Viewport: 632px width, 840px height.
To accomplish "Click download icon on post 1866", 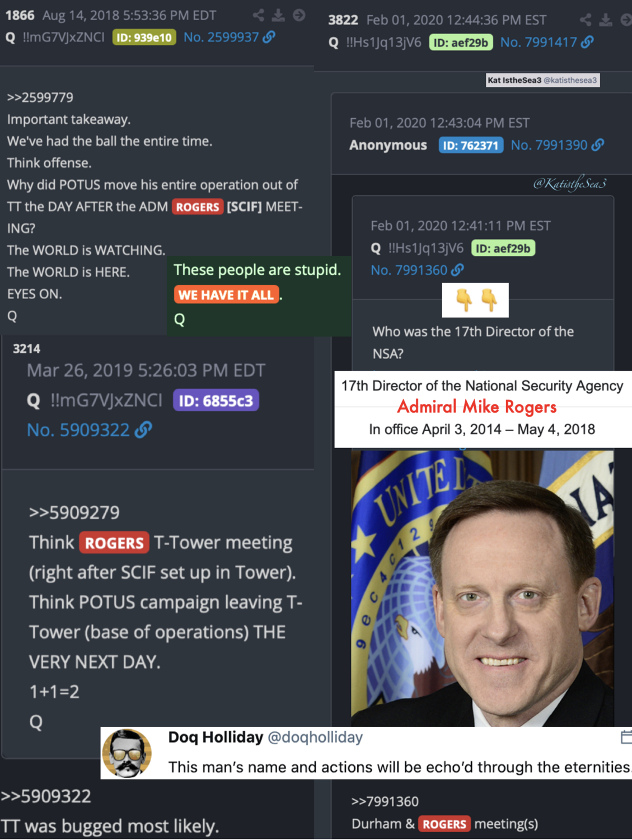I will point(278,15).
